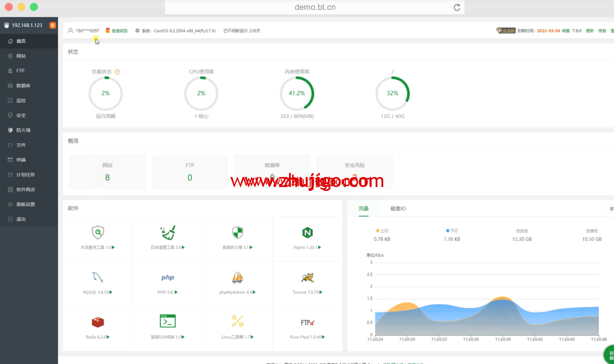Viewport: 614px width, 364px height.
Task: Open the Pure-Ftpd FTP icon
Action: [307, 322]
